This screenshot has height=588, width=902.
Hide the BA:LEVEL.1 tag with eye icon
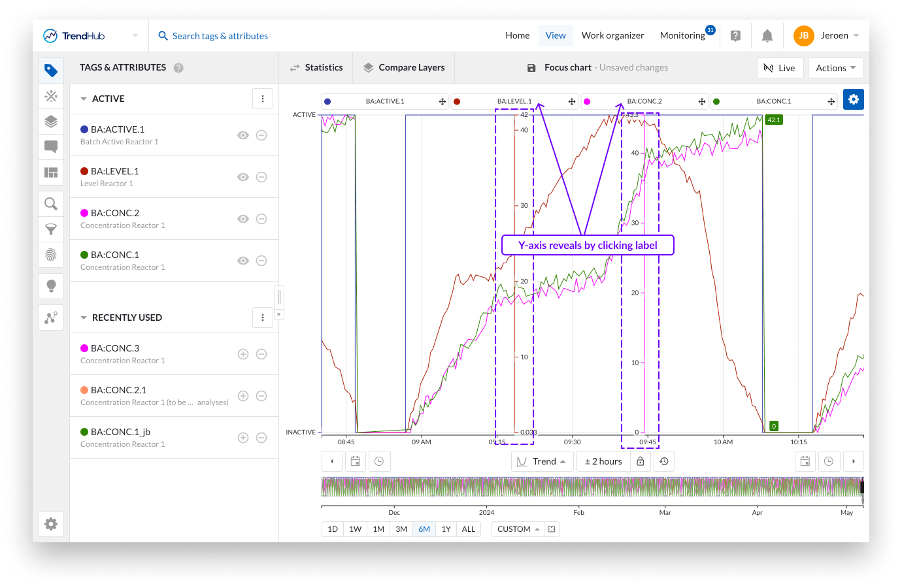[243, 177]
